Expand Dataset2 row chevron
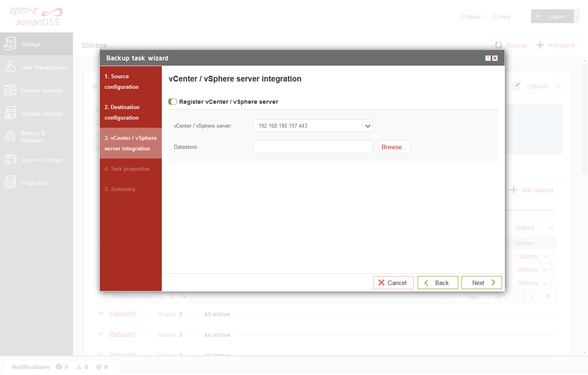Image resolution: width=588 pixels, height=375 pixels. (101, 313)
